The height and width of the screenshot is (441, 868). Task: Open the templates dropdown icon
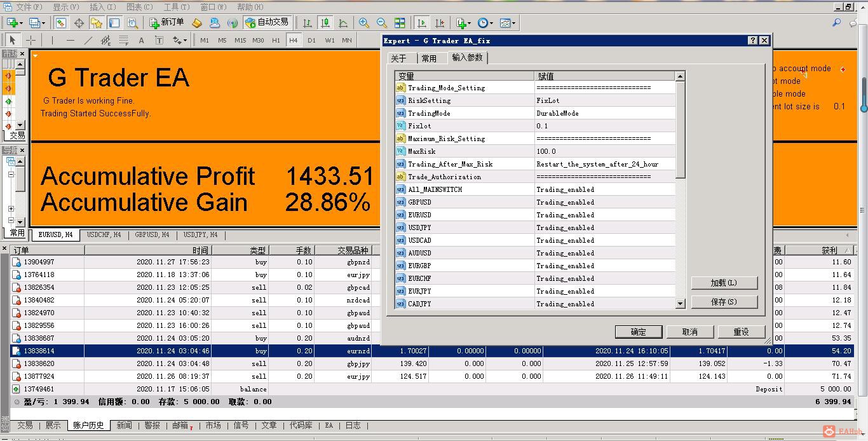pos(507,23)
